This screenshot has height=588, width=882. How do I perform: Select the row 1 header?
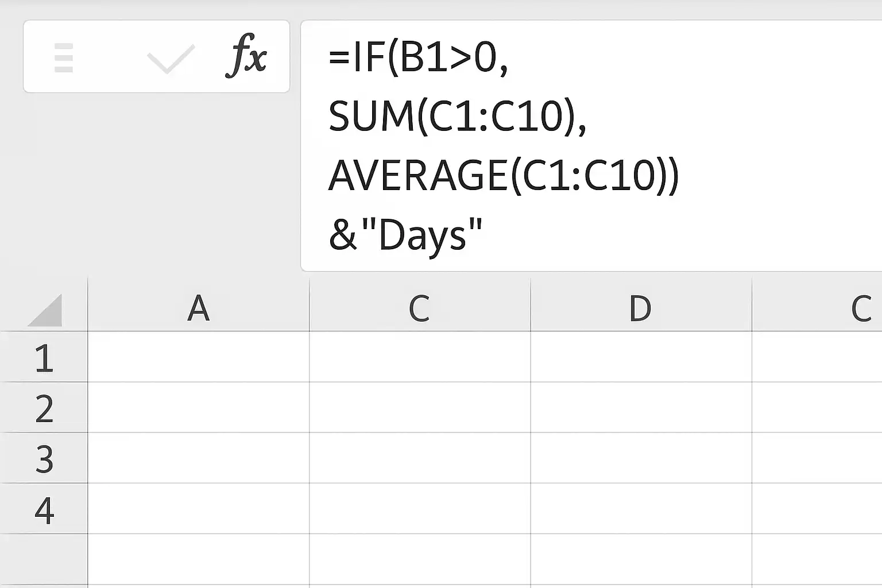pos(44,357)
